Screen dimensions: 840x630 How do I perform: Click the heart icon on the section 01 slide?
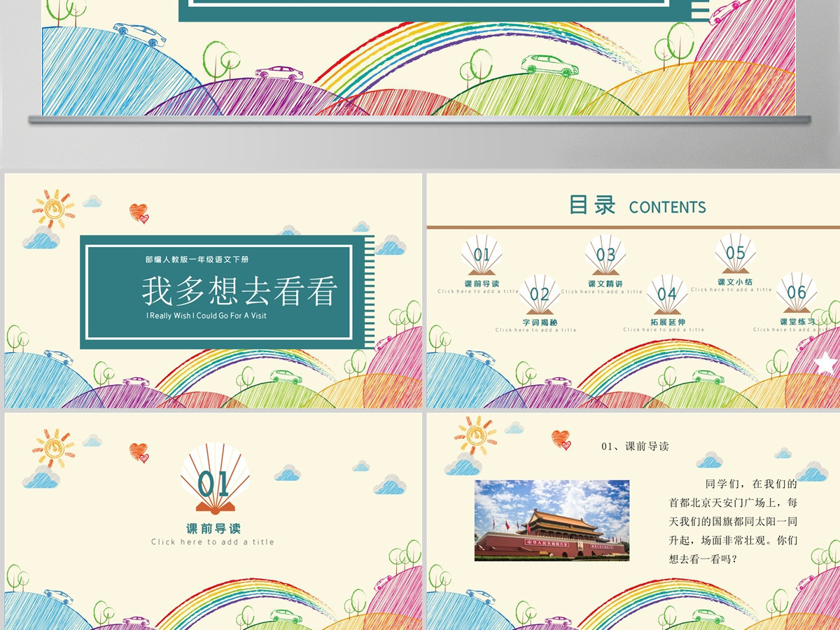[x=139, y=453]
